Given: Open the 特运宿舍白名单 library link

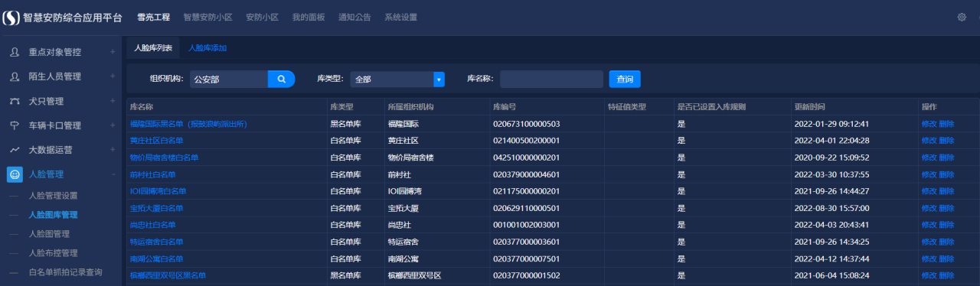Looking at the screenshot, I should click(x=156, y=242).
